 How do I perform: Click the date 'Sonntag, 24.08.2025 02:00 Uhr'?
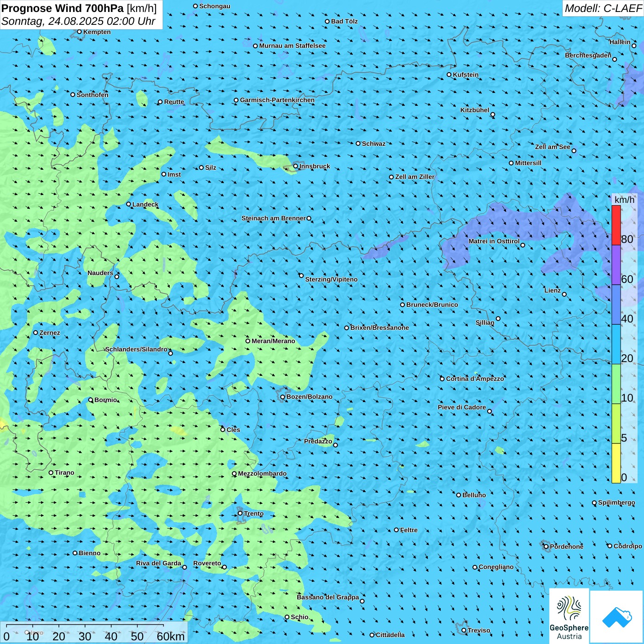[78, 21]
